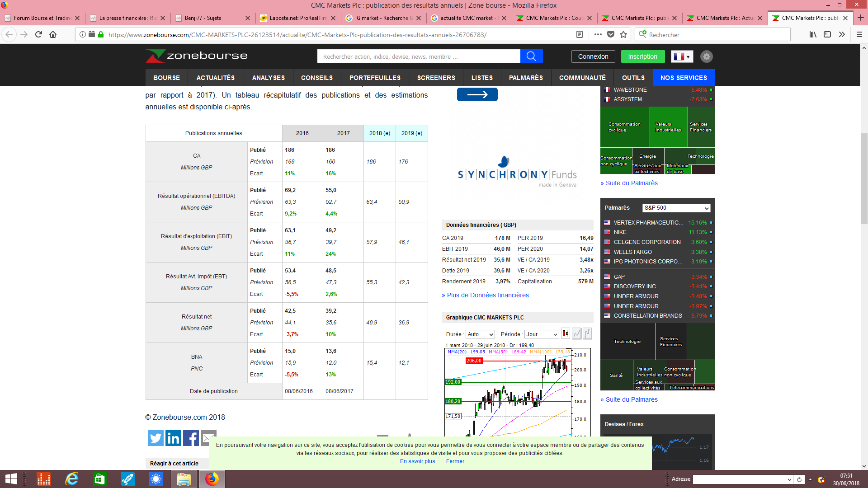Viewport: 868px width, 488px height.
Task: Share article on Twitter
Action: [156, 438]
